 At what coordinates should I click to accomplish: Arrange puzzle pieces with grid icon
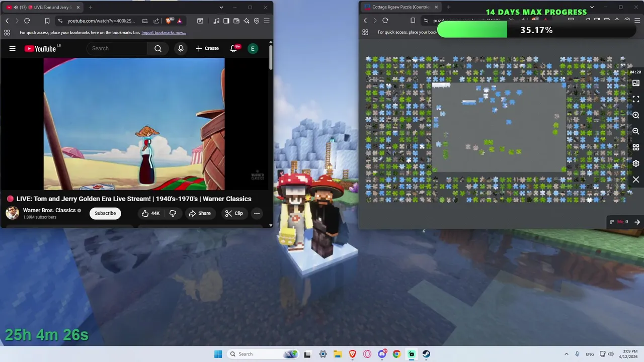[636, 147]
